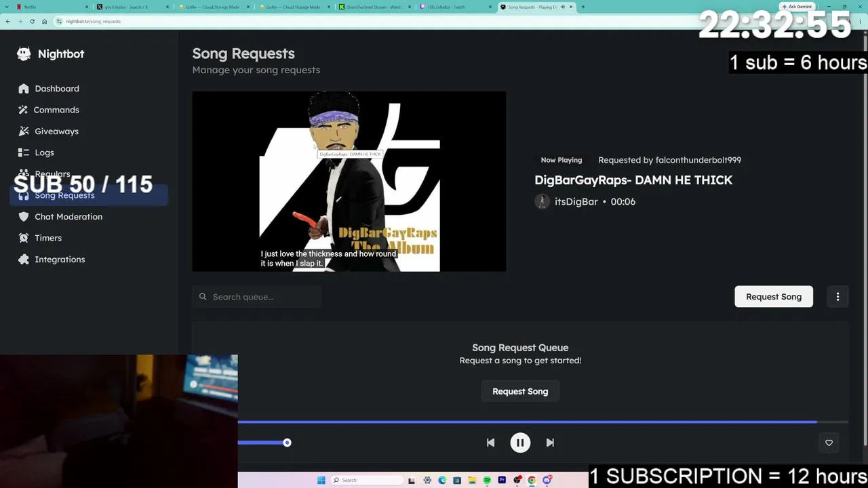Skip to the next song
This screenshot has height=488, width=868.
pyautogui.click(x=550, y=443)
